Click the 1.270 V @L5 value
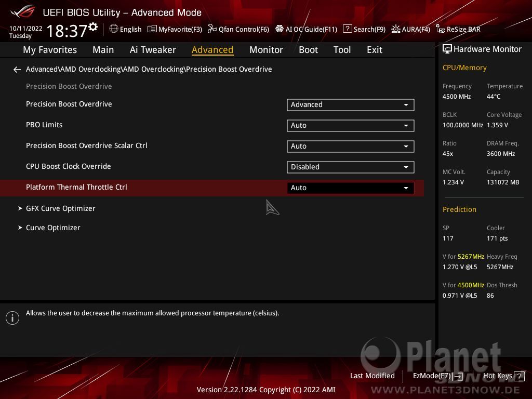The image size is (532, 399). tap(460, 267)
